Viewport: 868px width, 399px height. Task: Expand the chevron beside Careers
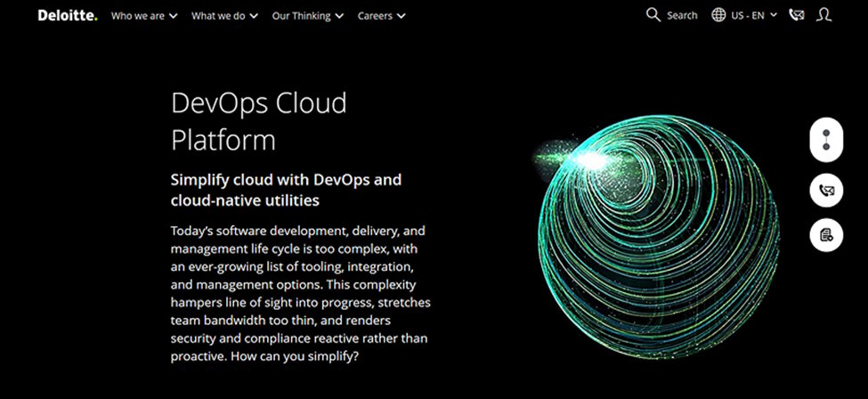(401, 16)
